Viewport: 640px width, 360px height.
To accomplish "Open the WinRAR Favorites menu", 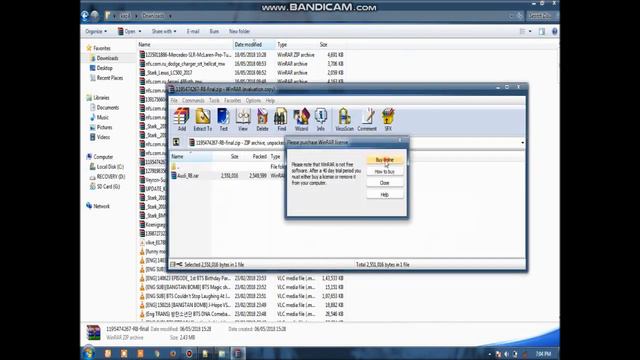I will click(232, 100).
